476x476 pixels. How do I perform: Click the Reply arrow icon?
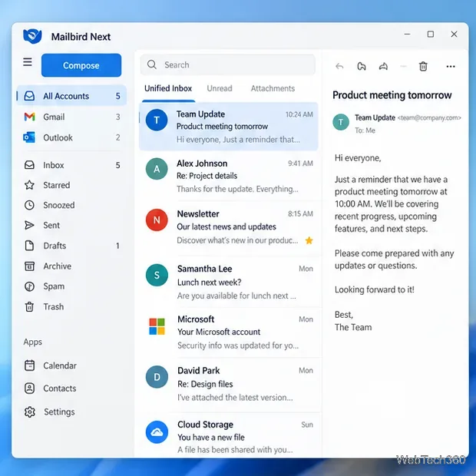click(339, 66)
